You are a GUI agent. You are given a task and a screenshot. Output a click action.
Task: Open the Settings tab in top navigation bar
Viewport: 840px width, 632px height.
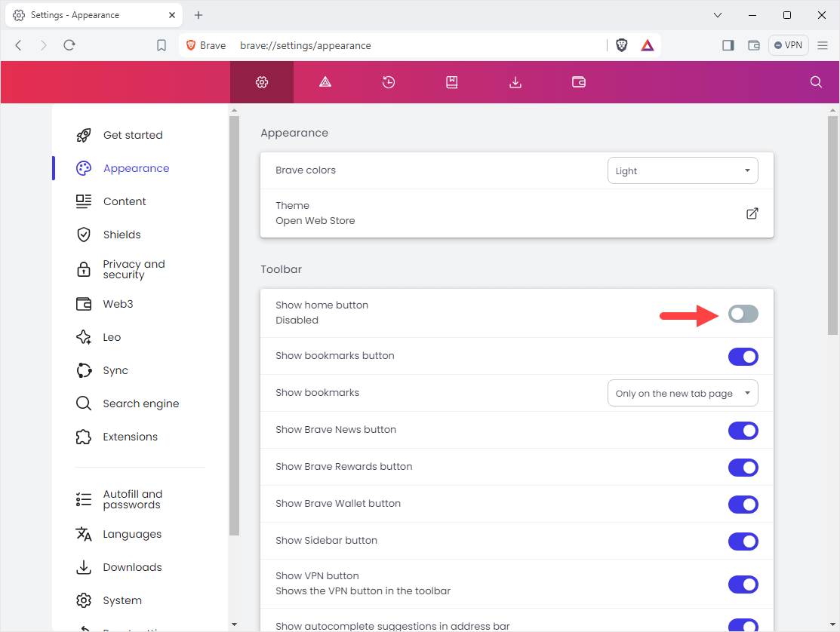262,82
